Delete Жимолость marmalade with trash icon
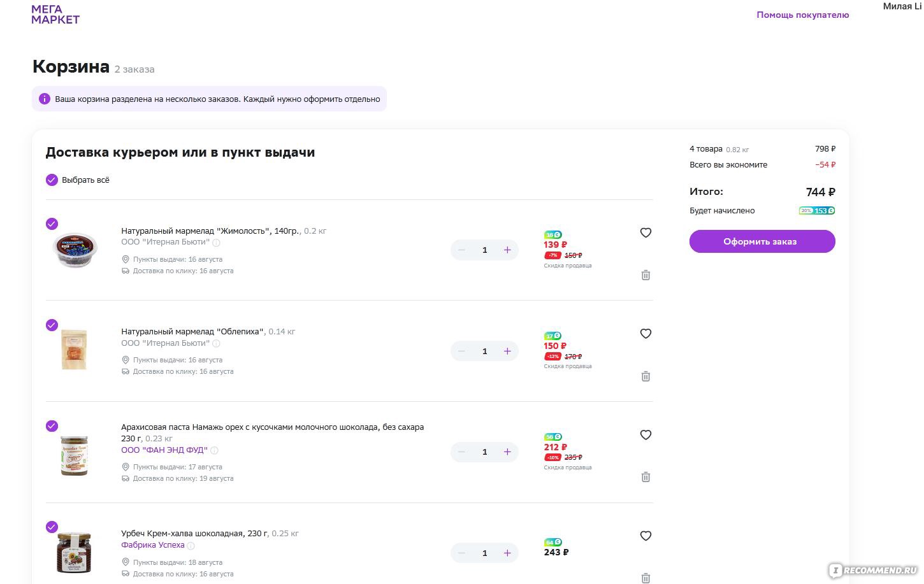924x584 pixels. [646, 275]
